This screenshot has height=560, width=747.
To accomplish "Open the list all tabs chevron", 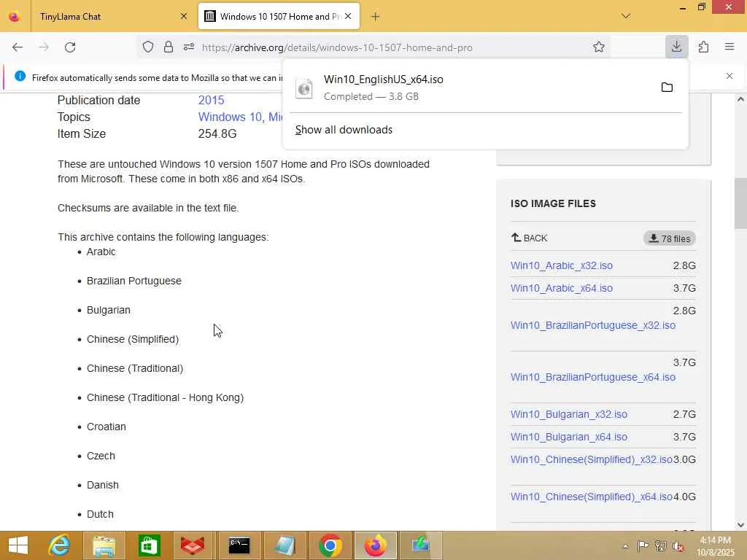I will click(x=626, y=16).
